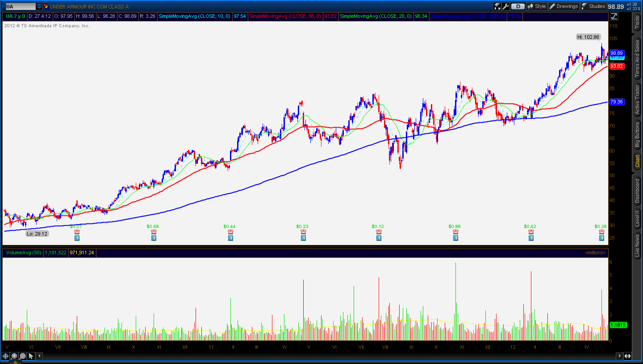The height and width of the screenshot is (364, 643).
Task: Click the D daily timeframe button
Action: [518, 6]
